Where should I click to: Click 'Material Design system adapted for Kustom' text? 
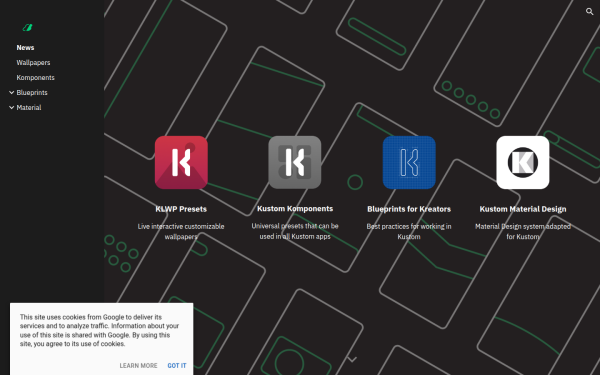coord(523,232)
